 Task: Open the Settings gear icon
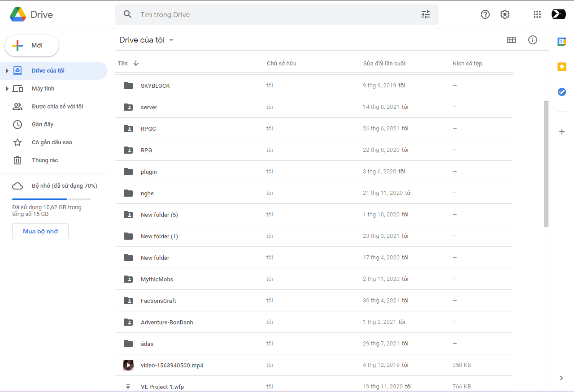point(505,14)
